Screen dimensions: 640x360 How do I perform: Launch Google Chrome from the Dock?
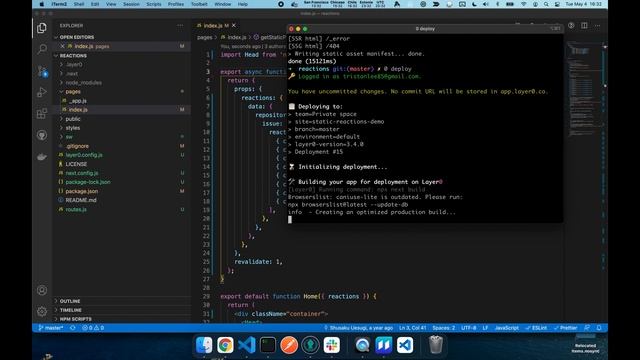(x=225, y=345)
